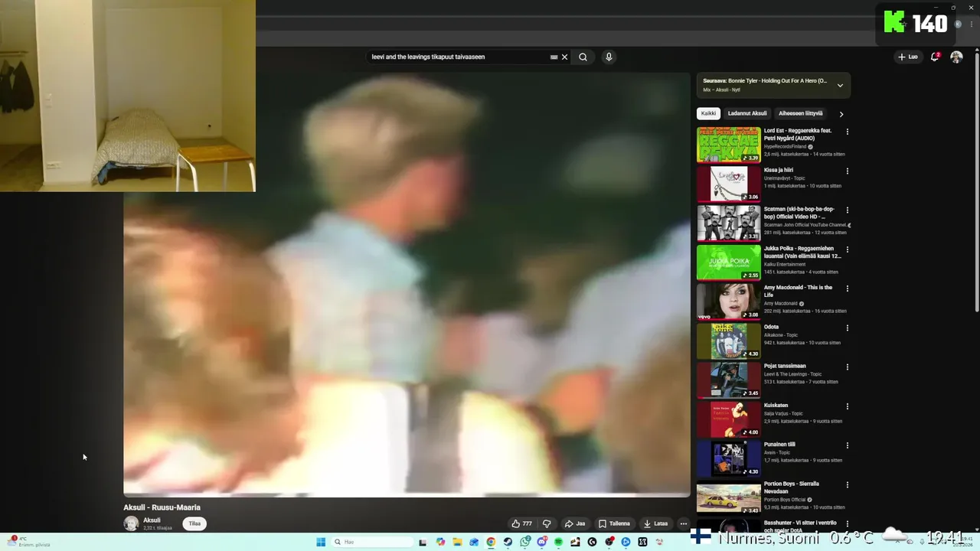Show more filter chips with the right arrow

841,114
